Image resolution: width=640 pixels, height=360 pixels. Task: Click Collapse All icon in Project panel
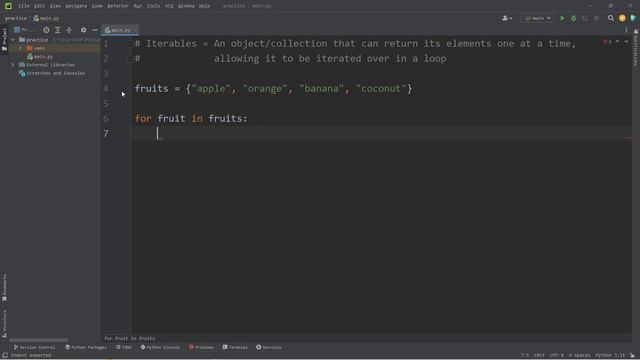69,30
